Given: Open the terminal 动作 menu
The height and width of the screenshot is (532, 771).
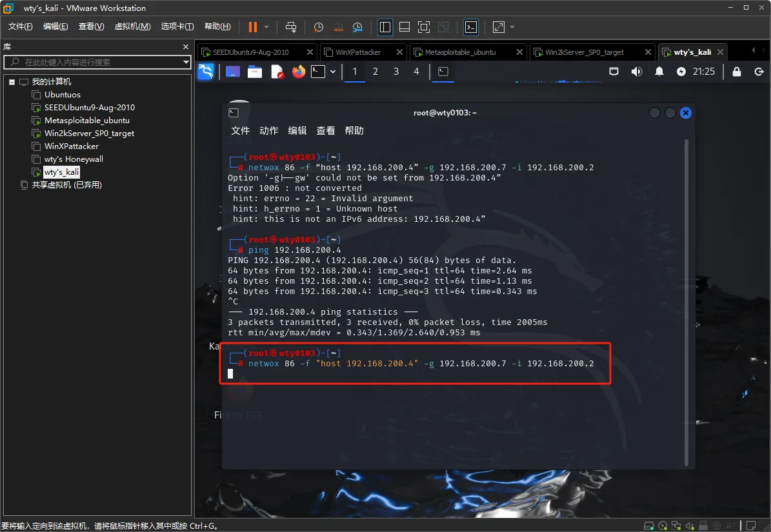Looking at the screenshot, I should [268, 131].
